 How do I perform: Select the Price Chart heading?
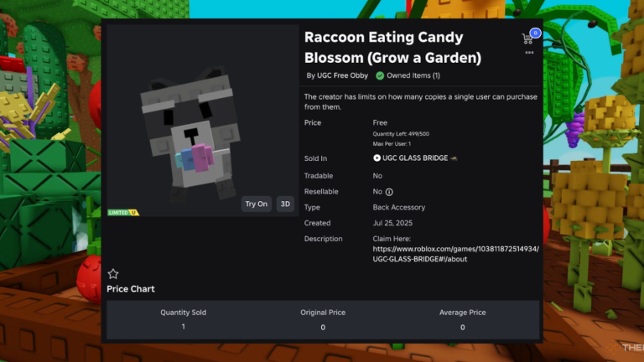point(131,289)
